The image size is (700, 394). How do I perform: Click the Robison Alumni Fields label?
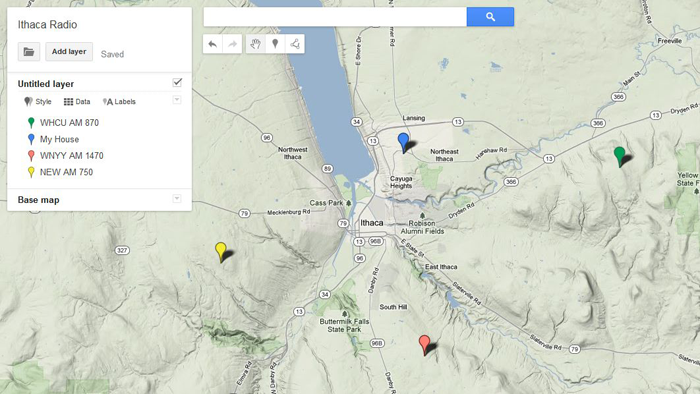click(422, 227)
